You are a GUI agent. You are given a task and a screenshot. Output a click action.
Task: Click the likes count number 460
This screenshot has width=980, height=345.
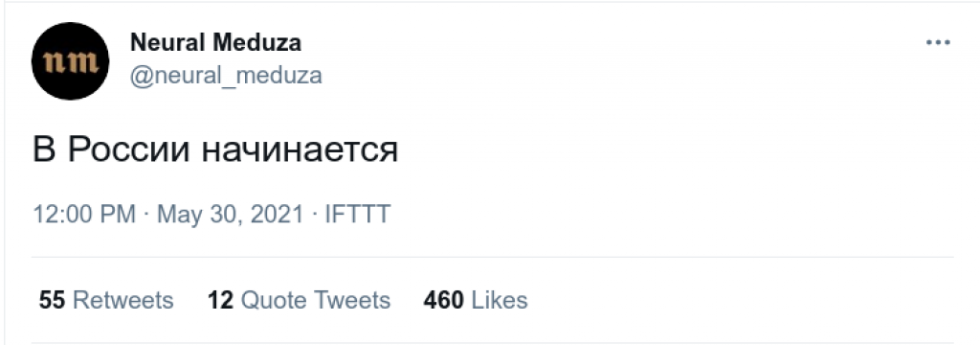point(444,300)
